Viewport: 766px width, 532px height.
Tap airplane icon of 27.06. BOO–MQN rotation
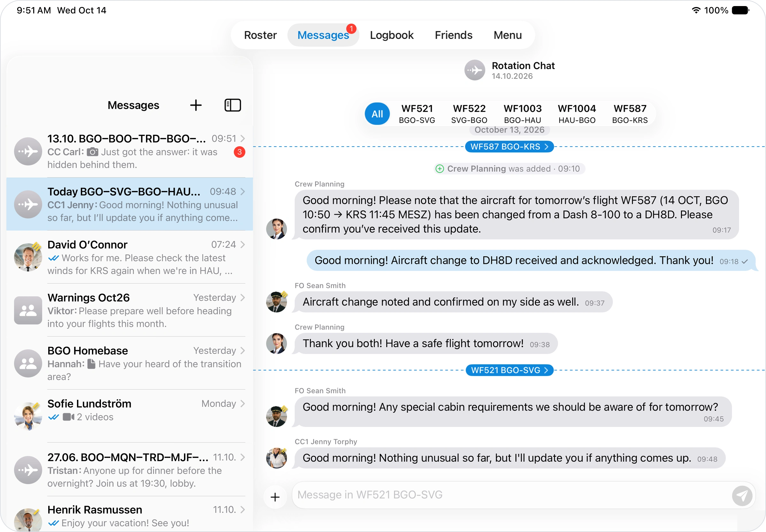pyautogui.click(x=28, y=470)
